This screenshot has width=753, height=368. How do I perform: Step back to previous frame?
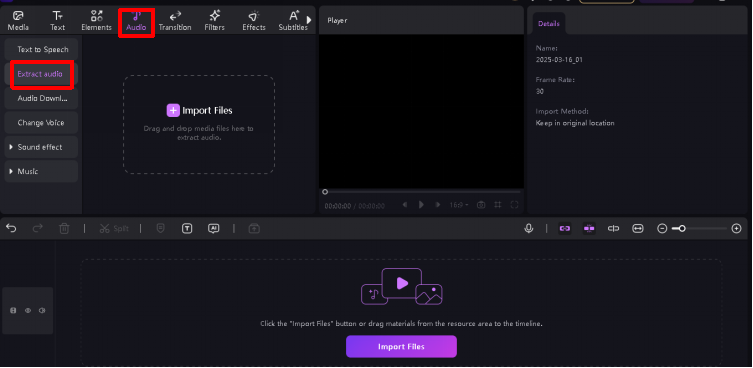pyautogui.click(x=405, y=205)
